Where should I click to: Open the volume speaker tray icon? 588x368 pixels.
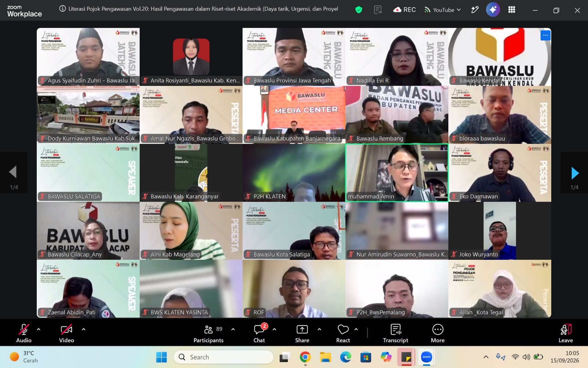click(526, 357)
